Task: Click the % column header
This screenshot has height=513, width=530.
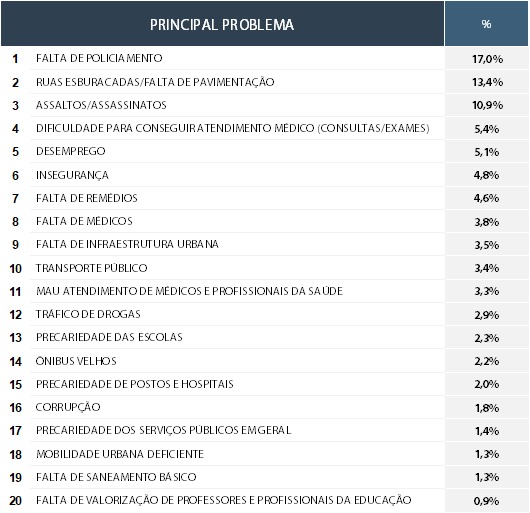Action: coord(486,24)
